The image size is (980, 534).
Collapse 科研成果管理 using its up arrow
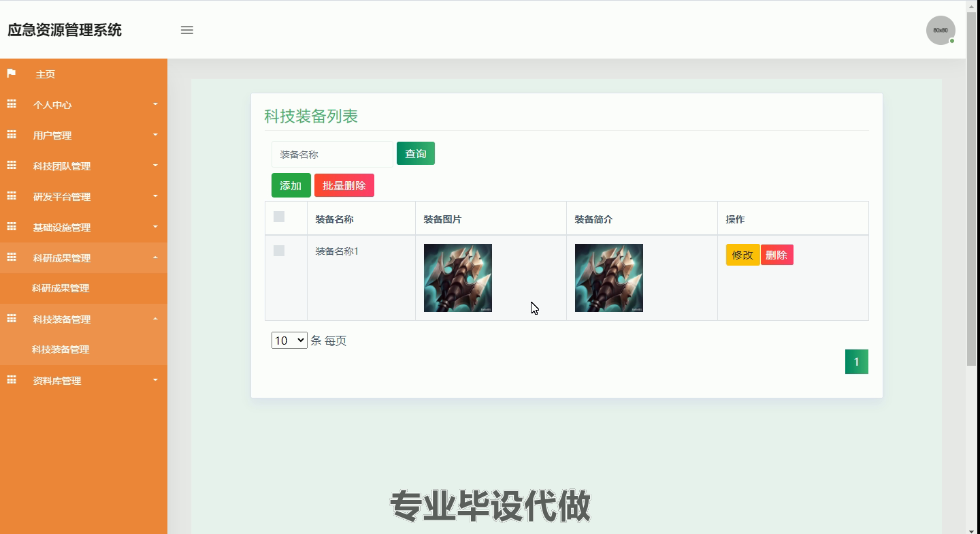click(x=155, y=257)
